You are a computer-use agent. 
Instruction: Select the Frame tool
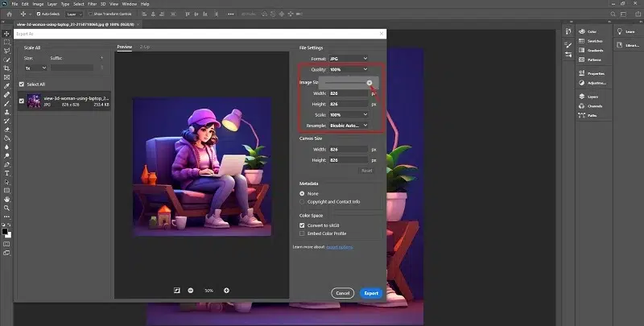[6, 77]
